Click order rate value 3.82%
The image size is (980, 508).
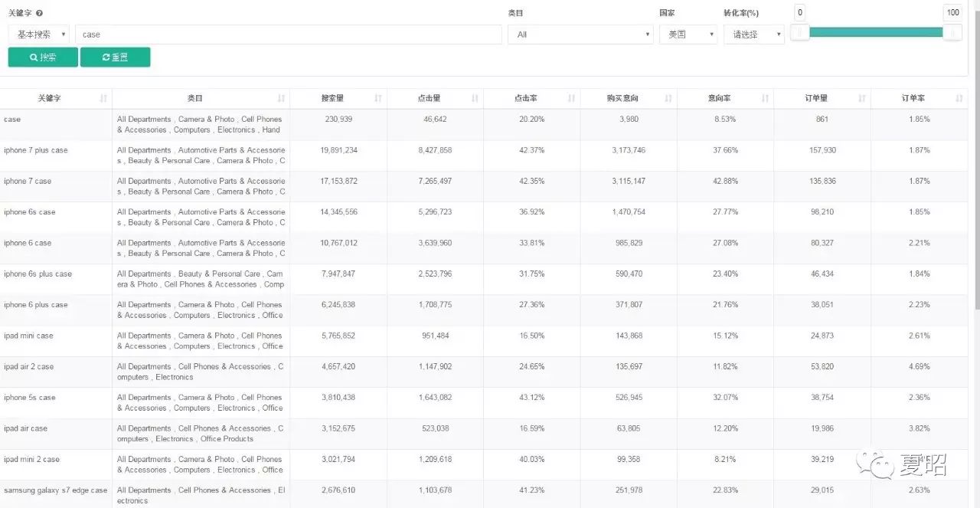(x=920, y=428)
